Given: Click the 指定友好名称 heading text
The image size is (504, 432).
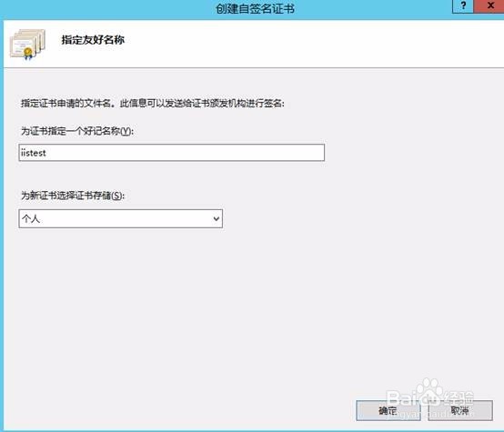Looking at the screenshot, I should [93, 40].
